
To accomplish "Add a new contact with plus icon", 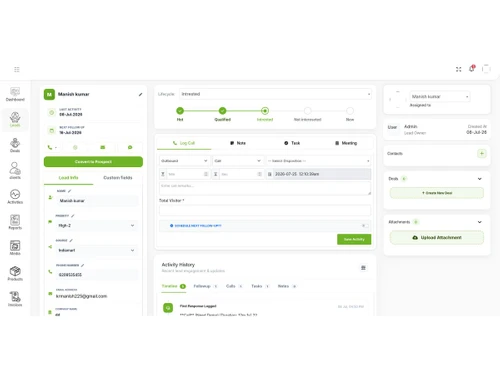I will click(482, 153).
